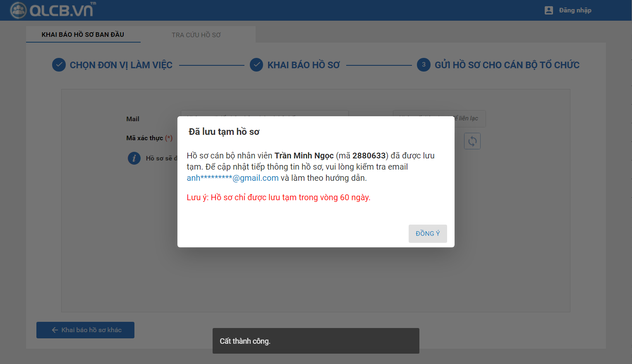
Task: Open the masked gmail.com email link
Action: [x=232, y=178]
